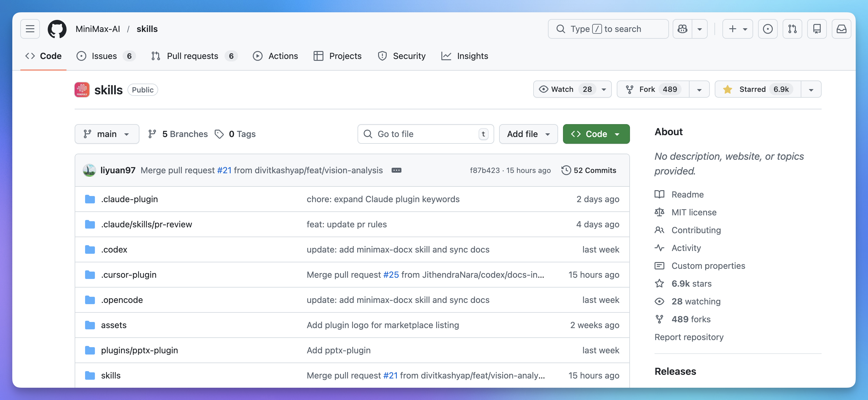868x400 pixels.
Task: Open the hamburger navigation menu
Action: coord(30,29)
